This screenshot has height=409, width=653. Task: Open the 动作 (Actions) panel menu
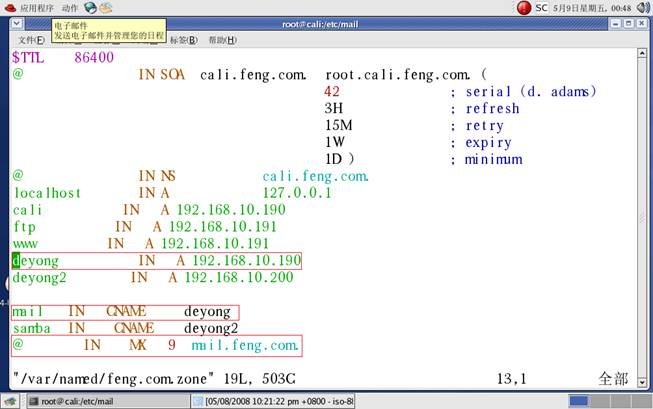pyautogui.click(x=69, y=7)
